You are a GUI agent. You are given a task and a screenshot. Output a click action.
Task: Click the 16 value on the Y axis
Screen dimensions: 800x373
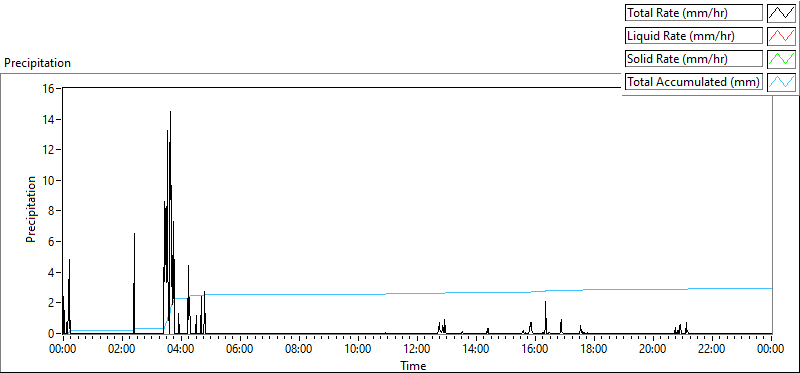50,88
